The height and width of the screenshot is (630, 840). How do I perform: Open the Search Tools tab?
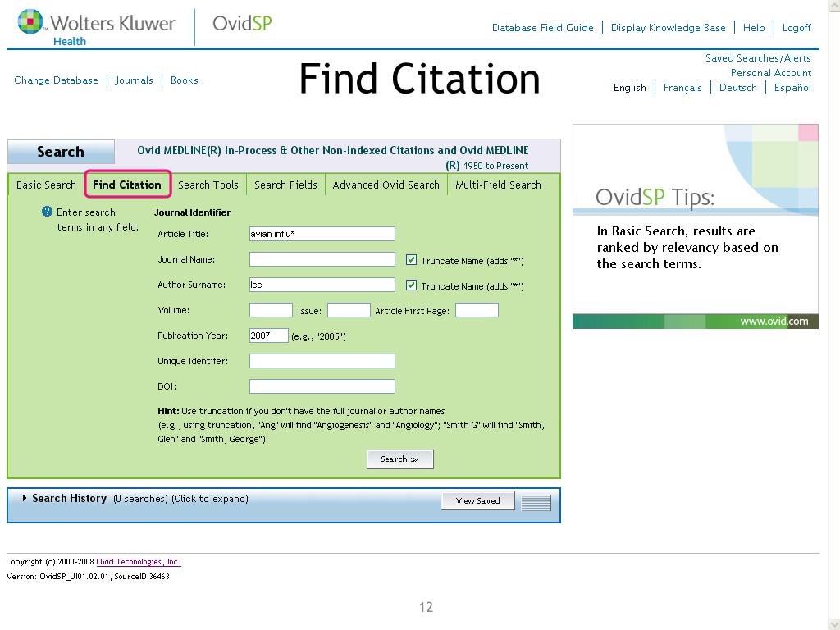tap(208, 185)
